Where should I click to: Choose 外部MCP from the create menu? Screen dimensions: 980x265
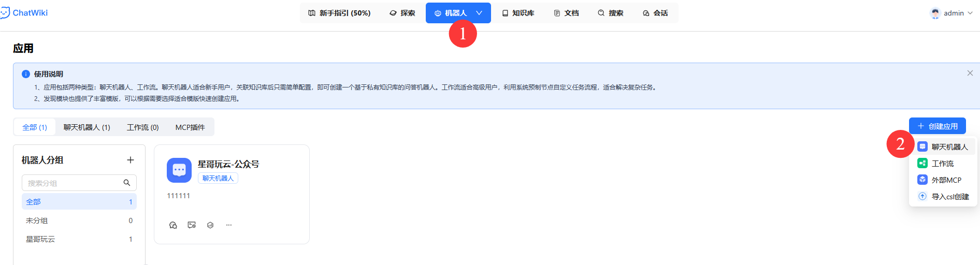coord(944,180)
